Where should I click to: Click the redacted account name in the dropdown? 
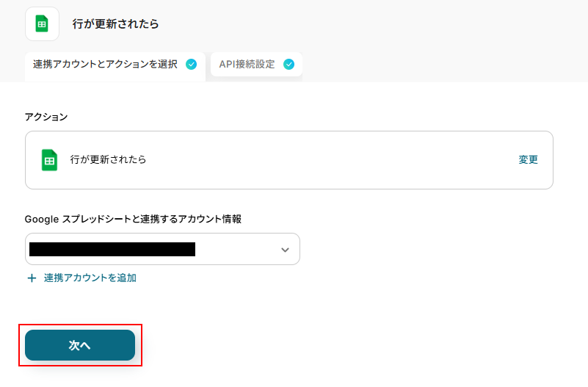[x=112, y=250]
